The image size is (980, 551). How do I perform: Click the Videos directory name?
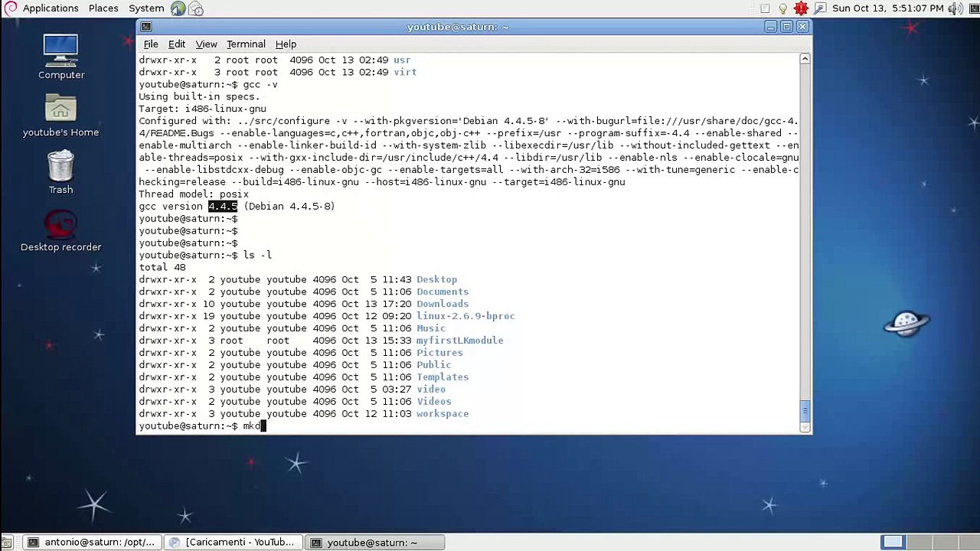pyautogui.click(x=433, y=403)
